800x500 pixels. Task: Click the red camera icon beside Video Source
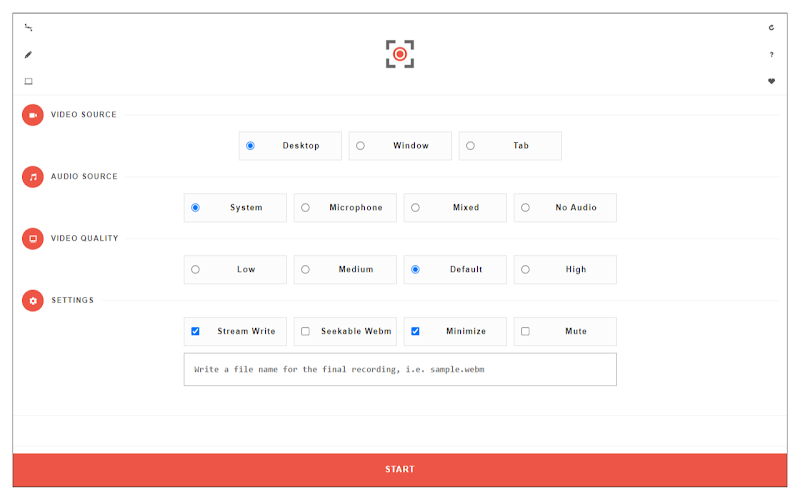tap(33, 115)
